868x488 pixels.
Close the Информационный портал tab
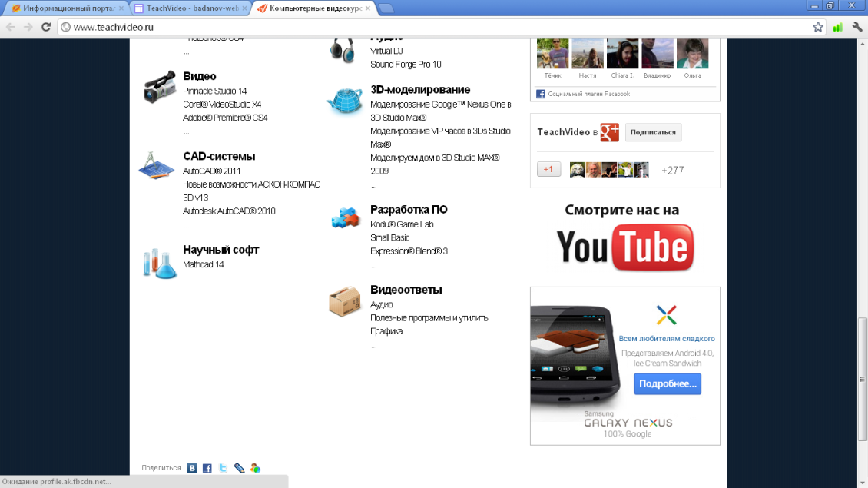coord(121,8)
